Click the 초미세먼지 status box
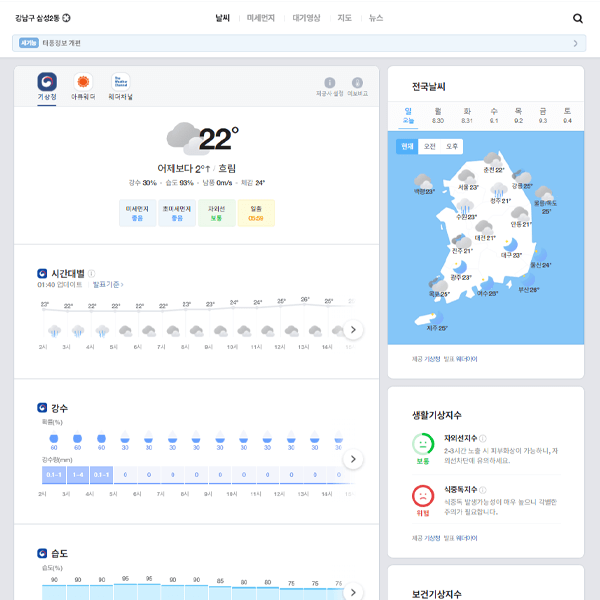The image size is (600, 600). pyautogui.click(x=177, y=213)
